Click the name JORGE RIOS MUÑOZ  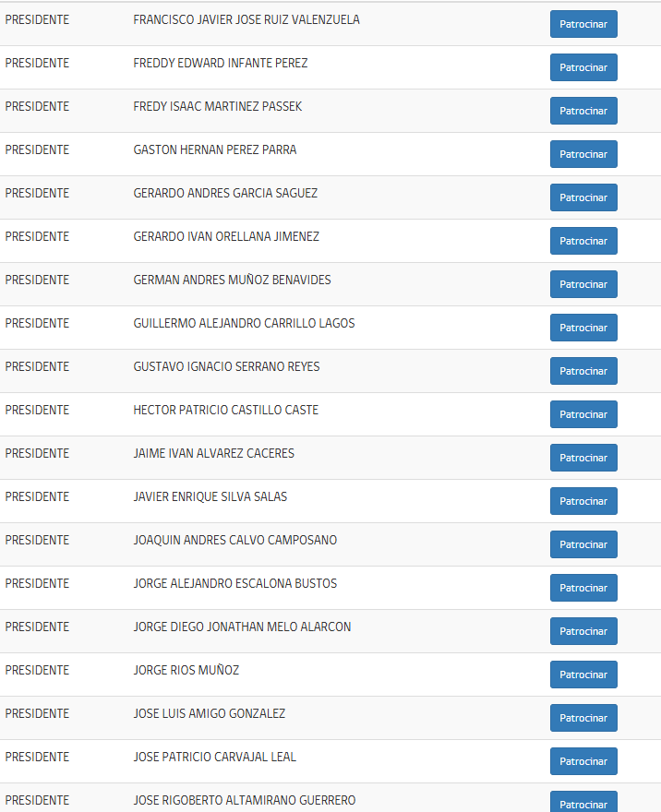(186, 670)
